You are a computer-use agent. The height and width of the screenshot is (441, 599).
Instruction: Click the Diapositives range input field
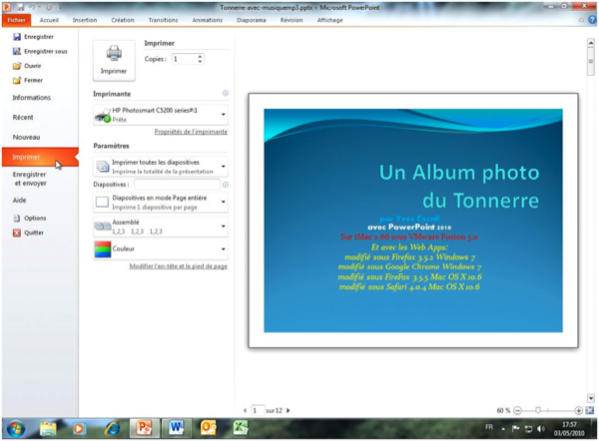coord(177,185)
